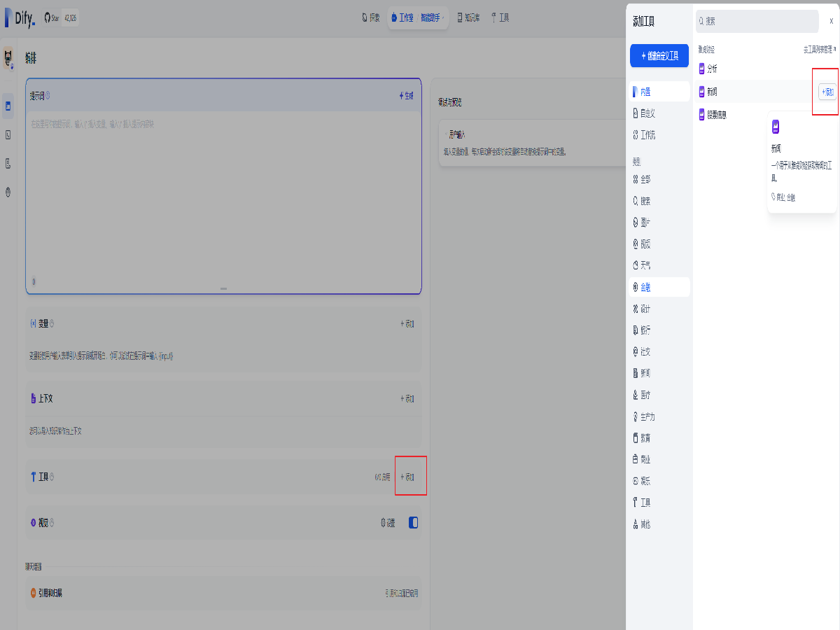Click the 新闻 tool's 添加 button
840x630 pixels.
pos(827,92)
